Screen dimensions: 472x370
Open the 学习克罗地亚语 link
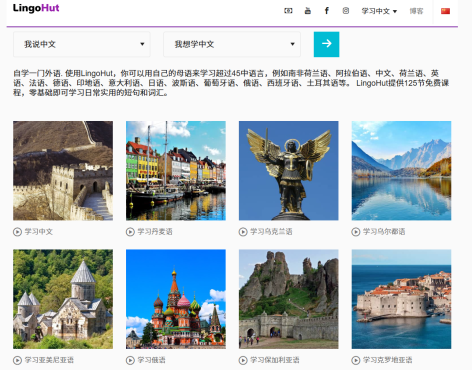(x=387, y=360)
